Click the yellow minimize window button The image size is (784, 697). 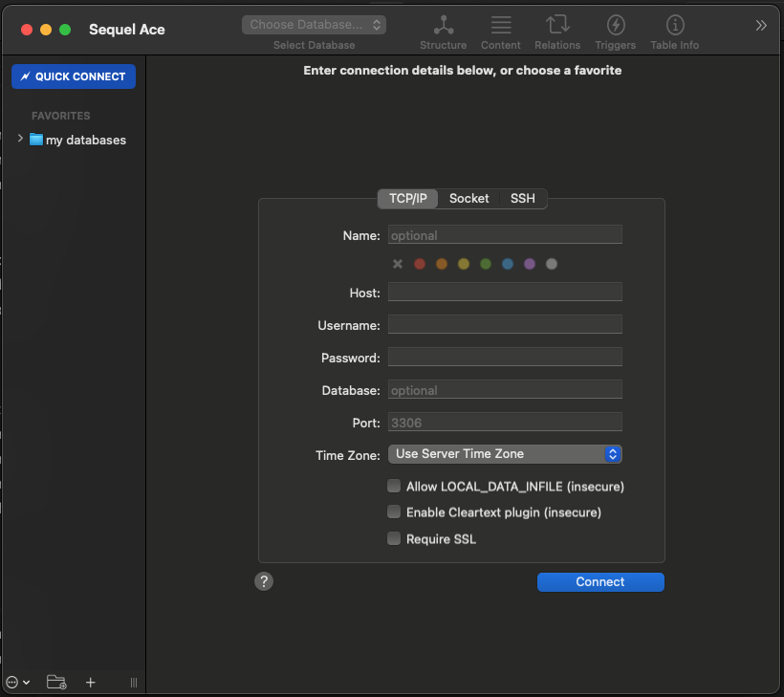[x=46, y=30]
